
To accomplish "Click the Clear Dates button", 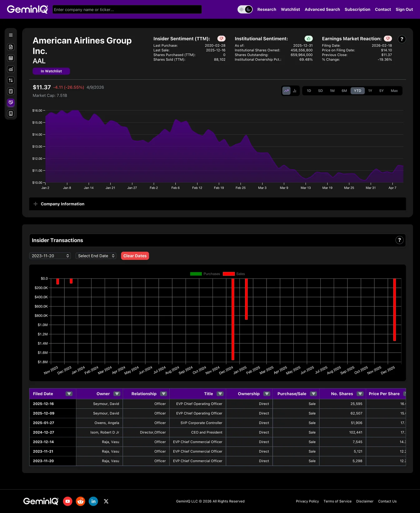I will pos(135,256).
